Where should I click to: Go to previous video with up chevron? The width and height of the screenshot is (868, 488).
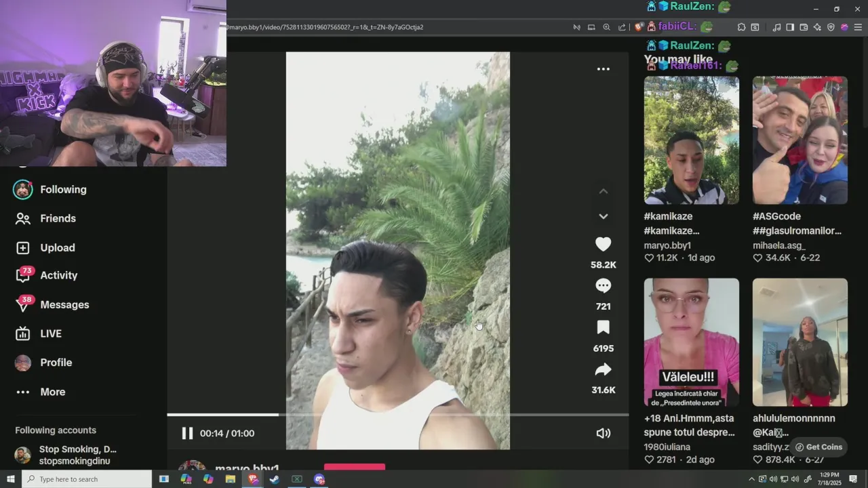coord(603,192)
